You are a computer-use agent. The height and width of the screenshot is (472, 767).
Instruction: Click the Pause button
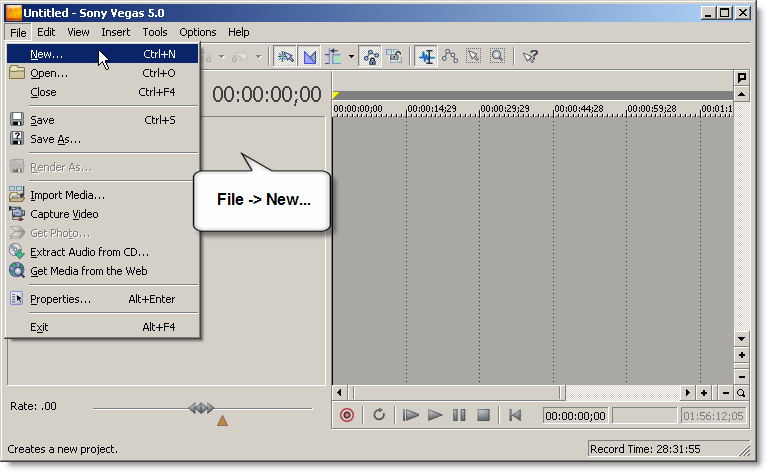(x=459, y=415)
